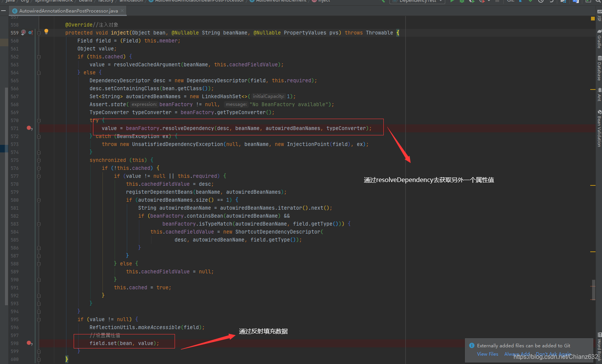
Task: Click the Don't Ask Again link
Action: 553,354
